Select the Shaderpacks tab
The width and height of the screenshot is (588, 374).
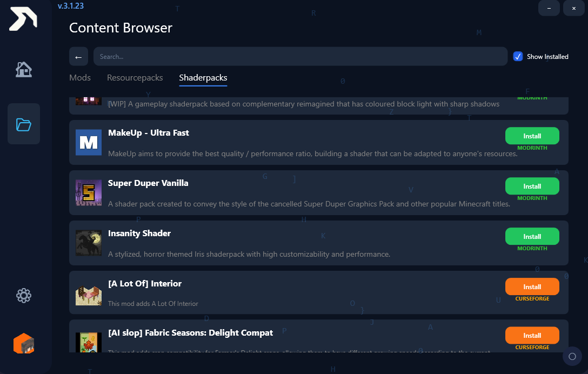pyautogui.click(x=203, y=78)
